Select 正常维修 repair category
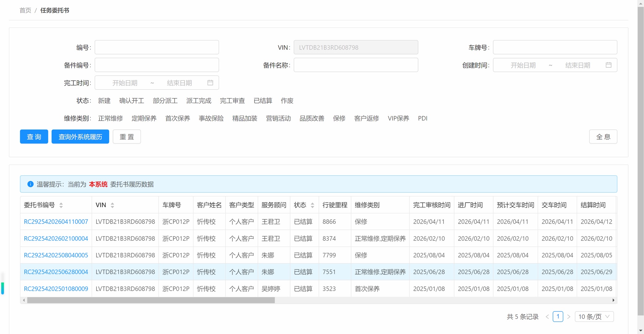The width and height of the screenshot is (644, 334). 111,118
